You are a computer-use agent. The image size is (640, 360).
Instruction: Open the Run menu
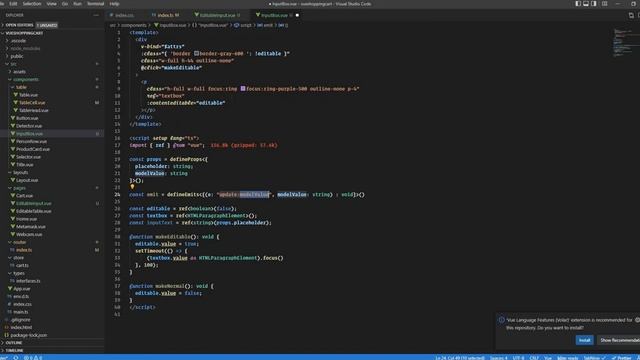[78, 4]
